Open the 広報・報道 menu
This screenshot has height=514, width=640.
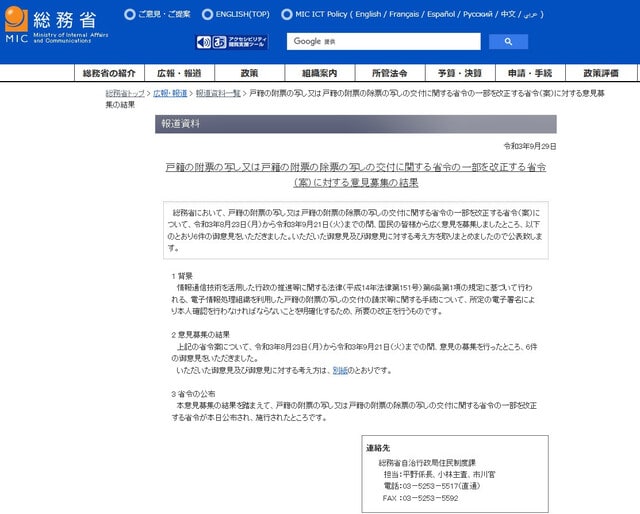click(179, 73)
